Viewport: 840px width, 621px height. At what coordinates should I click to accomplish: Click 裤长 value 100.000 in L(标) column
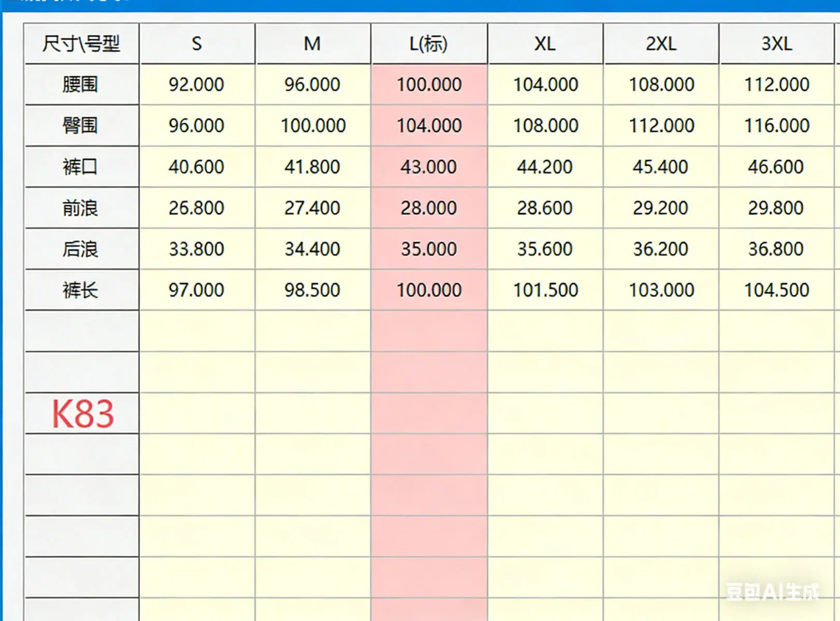(x=429, y=290)
